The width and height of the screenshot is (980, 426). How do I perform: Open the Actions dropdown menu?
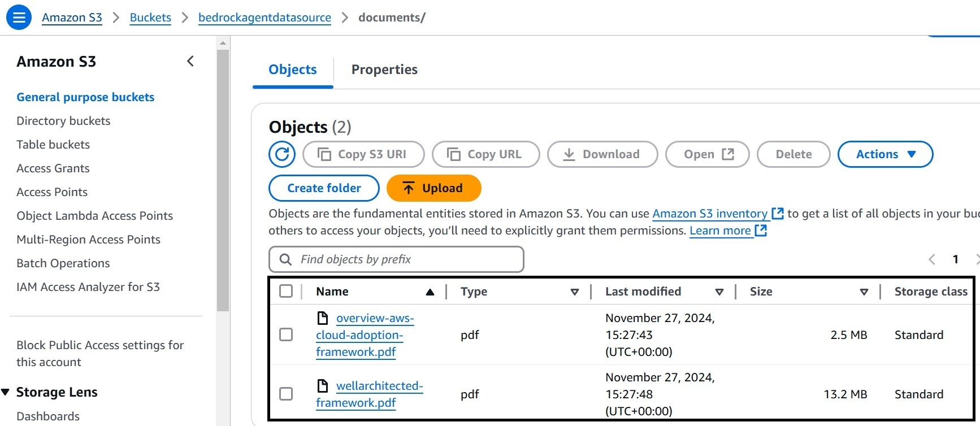pyautogui.click(x=885, y=154)
